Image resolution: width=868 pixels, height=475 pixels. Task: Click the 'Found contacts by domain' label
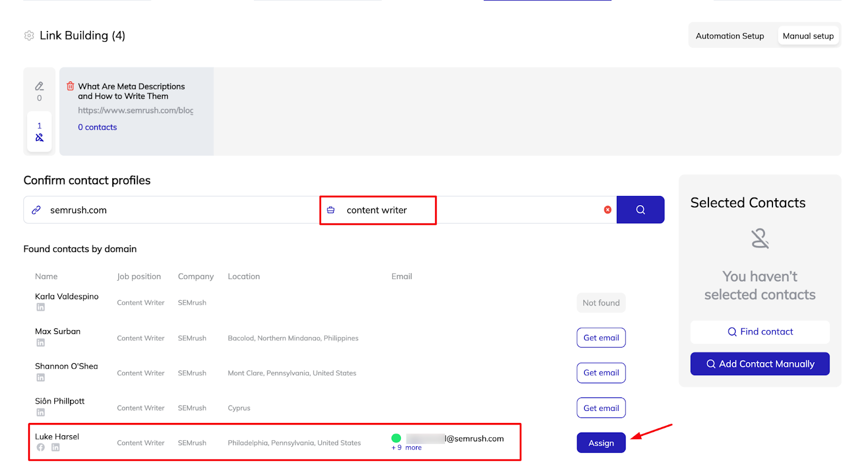point(80,249)
